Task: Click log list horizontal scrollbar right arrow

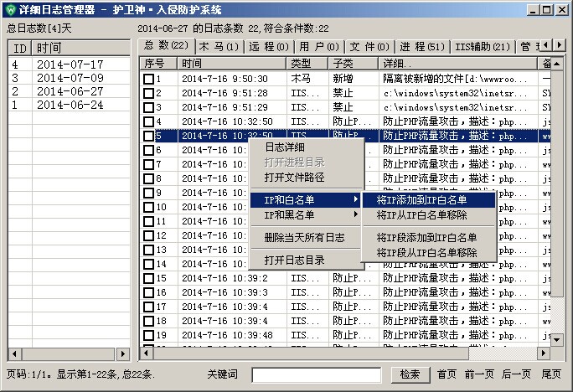Action: (x=544, y=353)
